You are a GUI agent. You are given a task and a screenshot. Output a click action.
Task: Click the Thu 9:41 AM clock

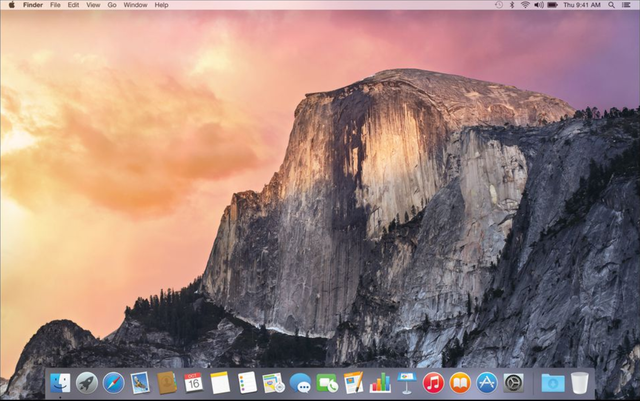[582, 5]
